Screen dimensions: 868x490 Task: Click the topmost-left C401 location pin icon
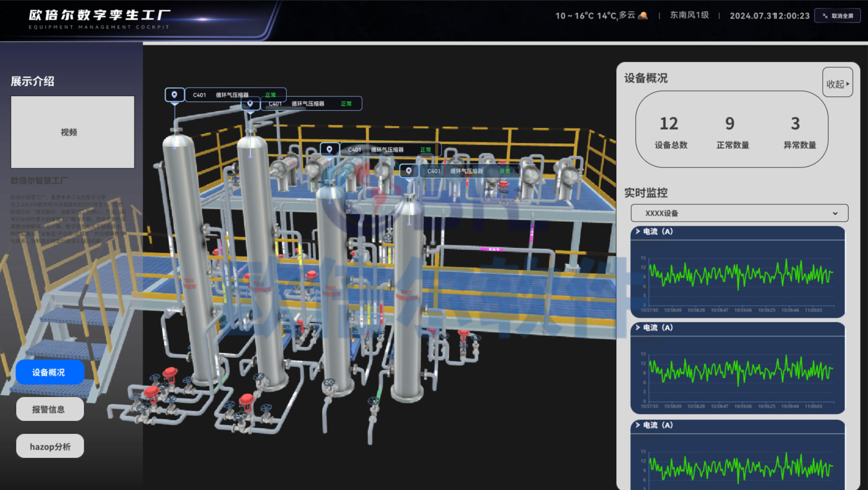pos(174,95)
